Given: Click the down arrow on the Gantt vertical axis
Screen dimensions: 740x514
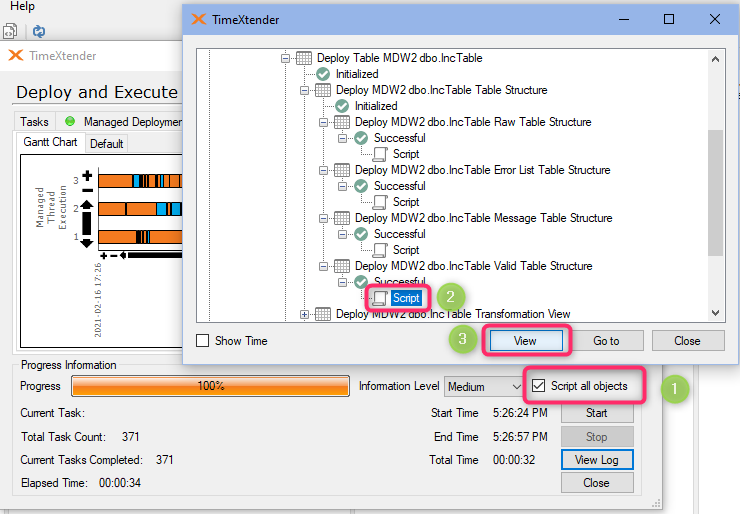Looking at the screenshot, I should tap(87, 244).
